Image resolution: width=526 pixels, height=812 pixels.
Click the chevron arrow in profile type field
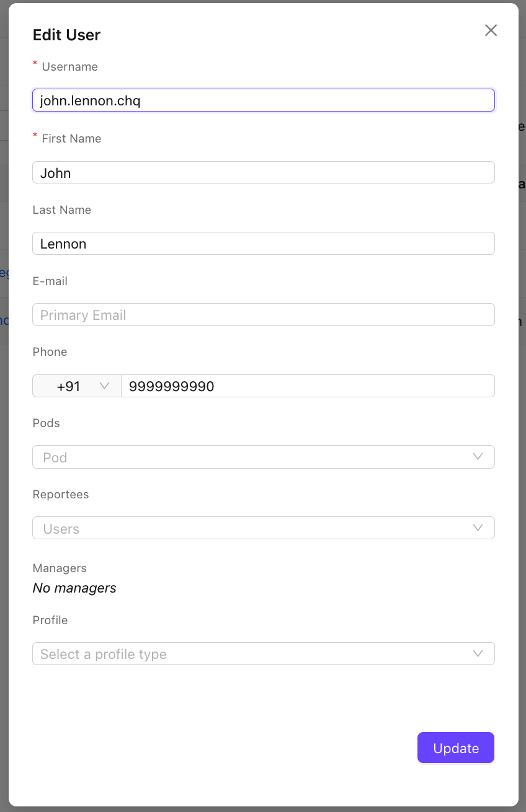coord(478,654)
